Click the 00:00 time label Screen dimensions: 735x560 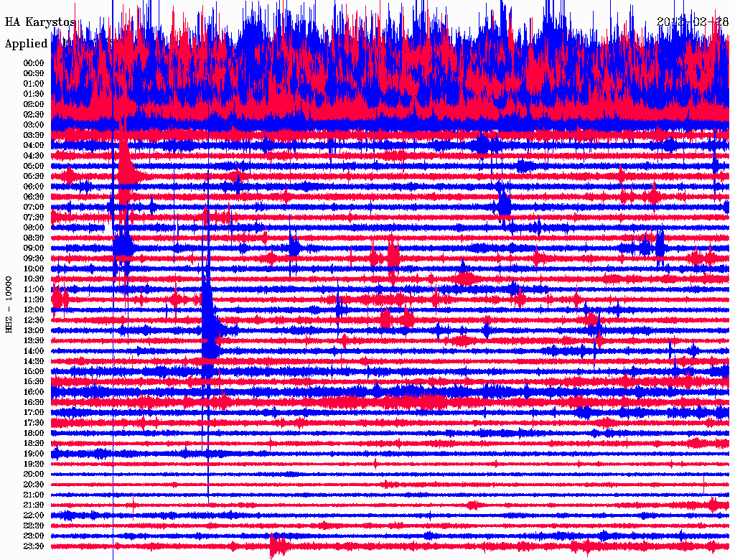click(34, 63)
